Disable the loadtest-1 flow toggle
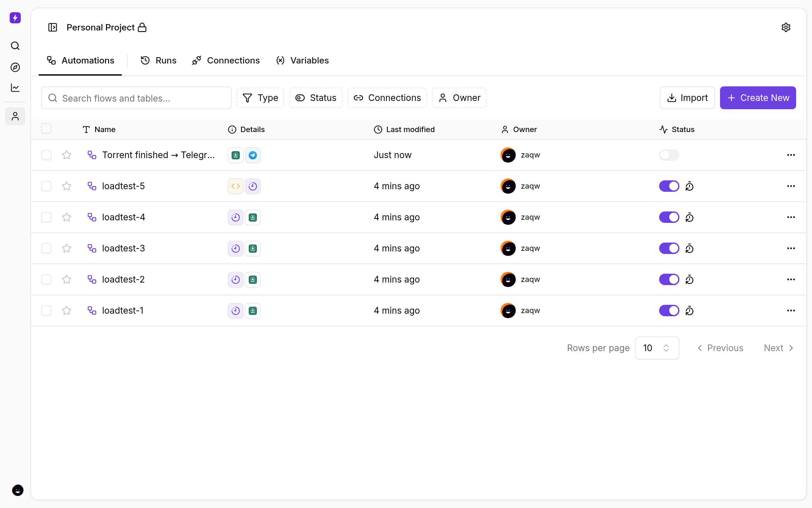Screen dimensions: 812x508 (x=669, y=311)
